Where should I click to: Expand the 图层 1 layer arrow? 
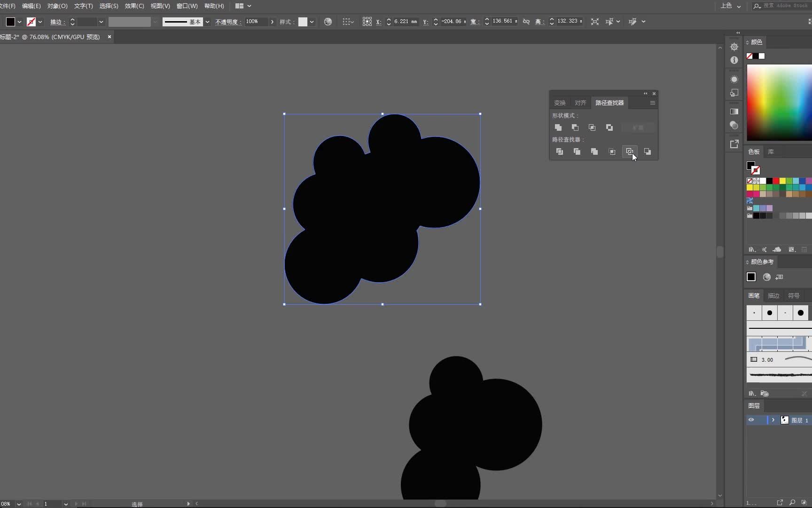click(x=773, y=420)
